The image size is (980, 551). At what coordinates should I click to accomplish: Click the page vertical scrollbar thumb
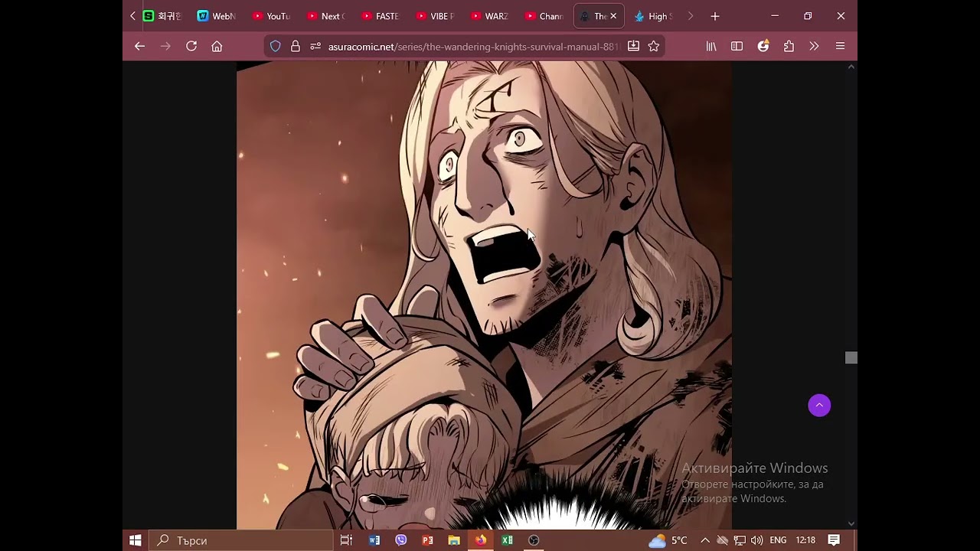click(x=851, y=357)
